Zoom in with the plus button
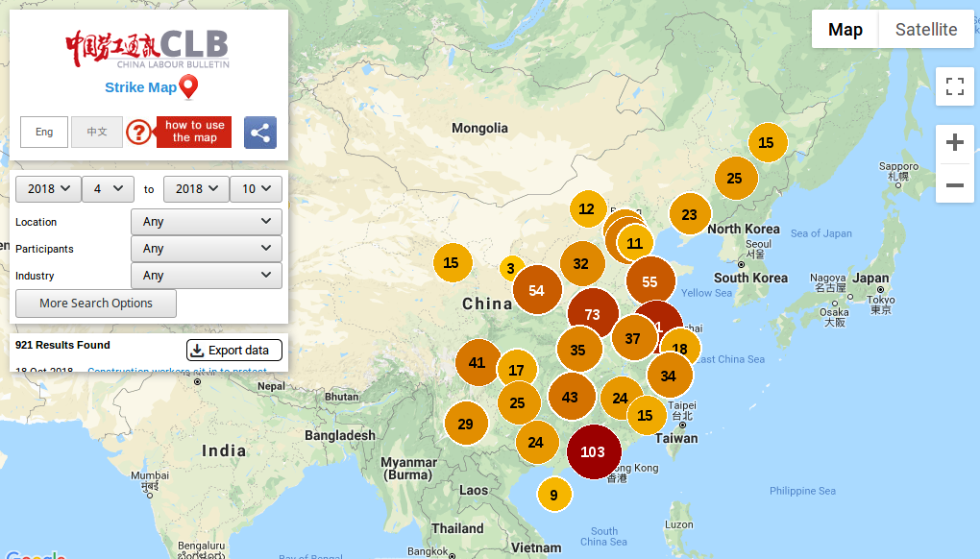 954,143
